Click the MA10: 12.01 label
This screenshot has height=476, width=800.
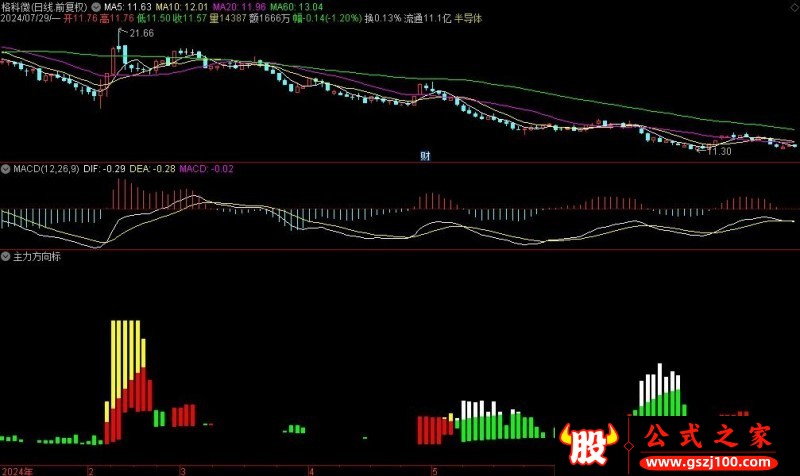(x=182, y=7)
